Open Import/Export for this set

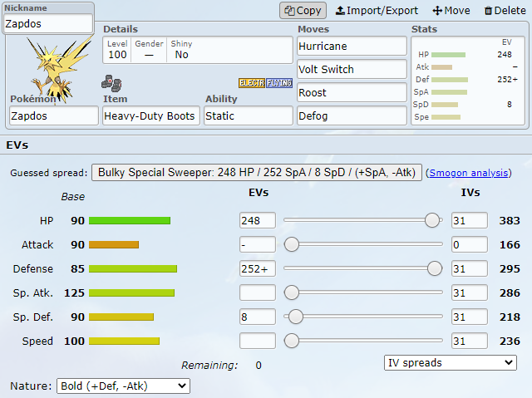[x=377, y=11]
